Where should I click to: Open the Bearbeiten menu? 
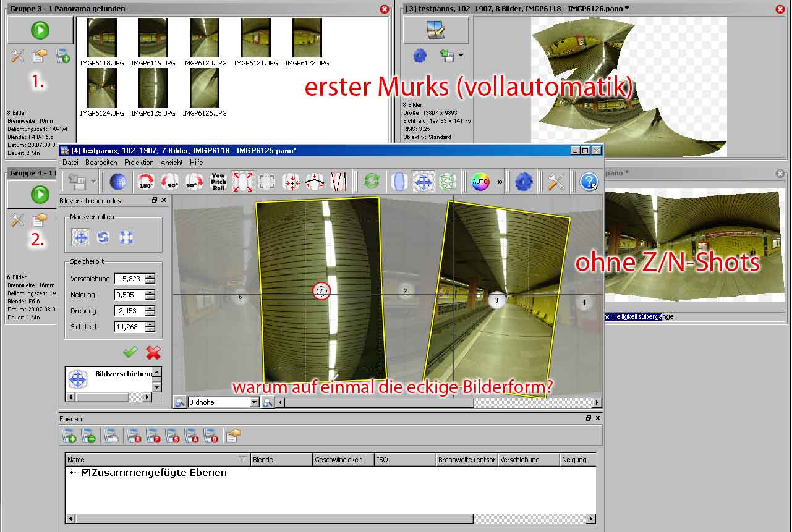coord(101,163)
